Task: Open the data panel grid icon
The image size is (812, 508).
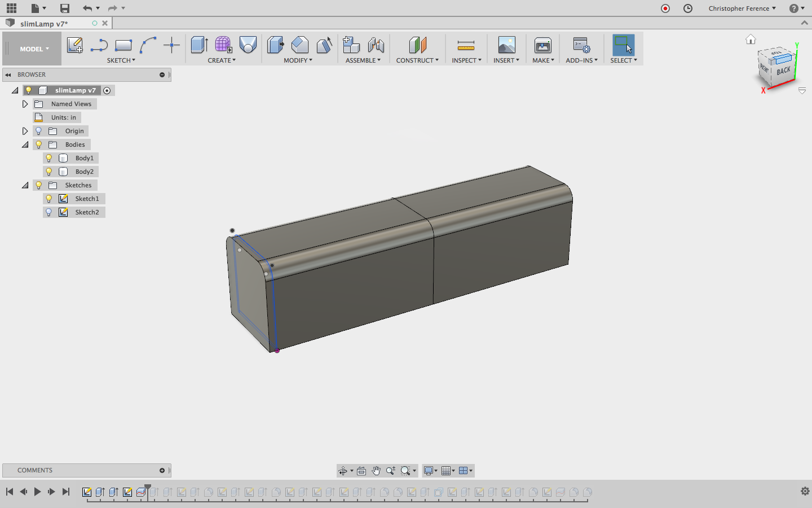Action: pos(11,8)
